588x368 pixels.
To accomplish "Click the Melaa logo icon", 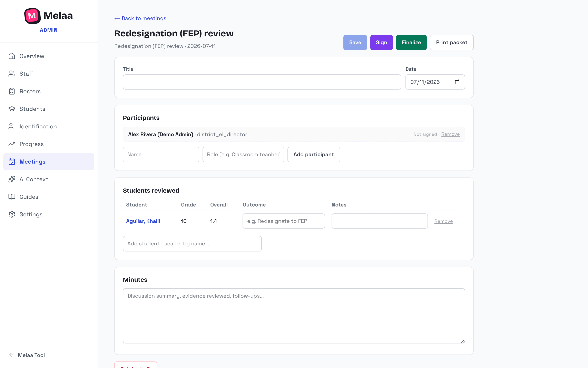I will point(32,16).
